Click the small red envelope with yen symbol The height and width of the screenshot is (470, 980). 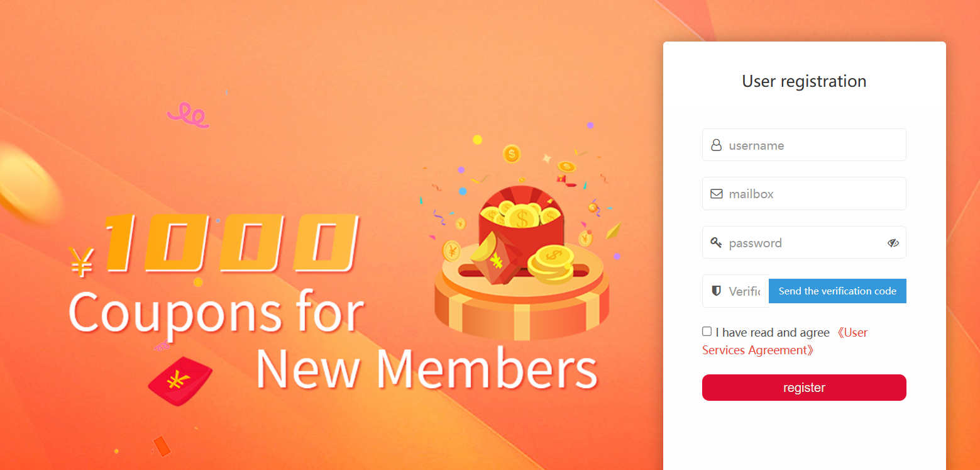(180, 381)
